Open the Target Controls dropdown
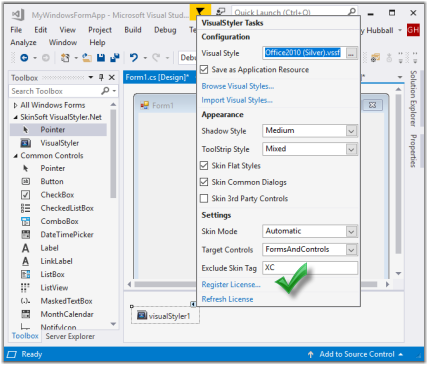Image resolution: width=428 pixels, height=365 pixels. [351, 250]
